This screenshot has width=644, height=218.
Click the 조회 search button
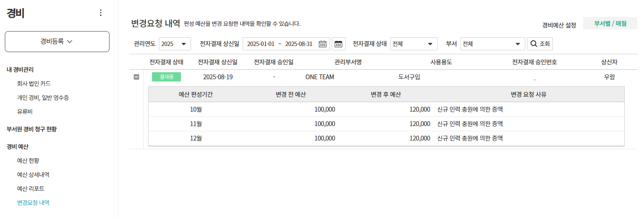[x=540, y=44]
